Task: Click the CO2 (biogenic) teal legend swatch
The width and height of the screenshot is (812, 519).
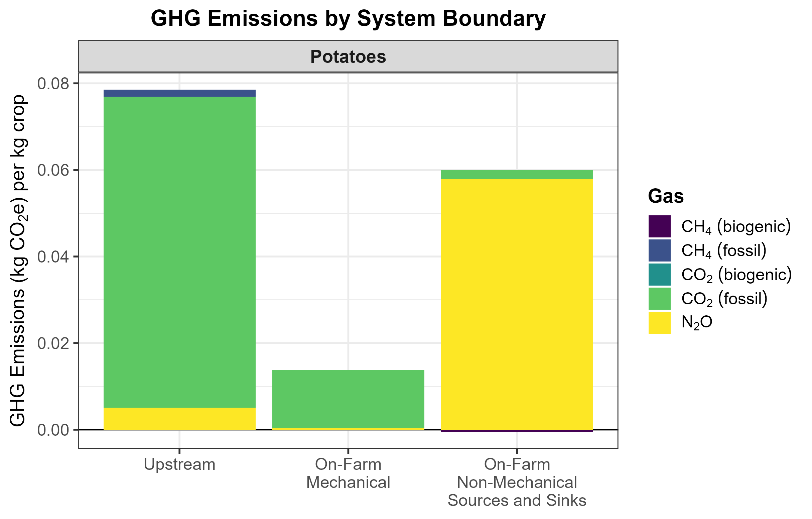Action: tap(660, 274)
